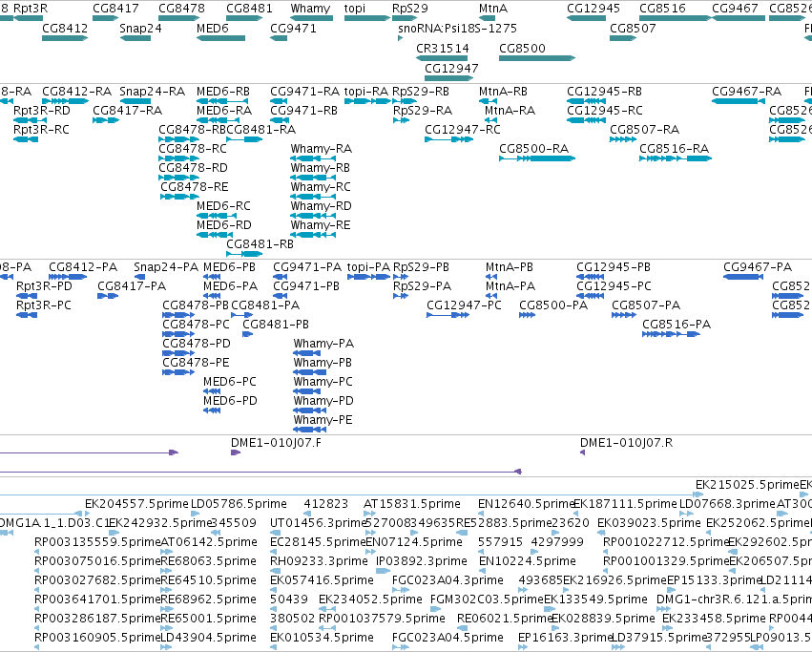Select the CG8516-PA protein glyph
The width and height of the screenshot is (812, 652).
(x=671, y=334)
